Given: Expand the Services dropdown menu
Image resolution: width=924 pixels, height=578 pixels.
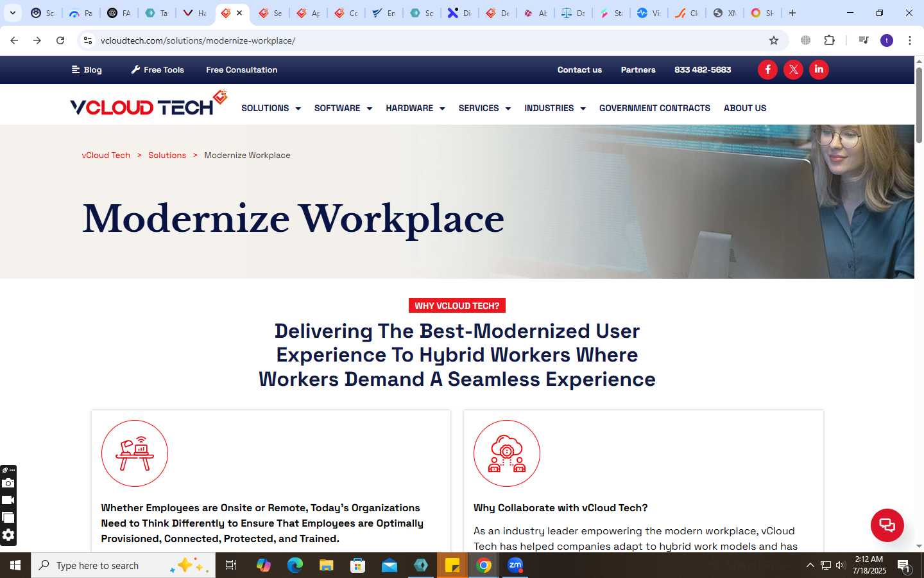Looking at the screenshot, I should [484, 108].
